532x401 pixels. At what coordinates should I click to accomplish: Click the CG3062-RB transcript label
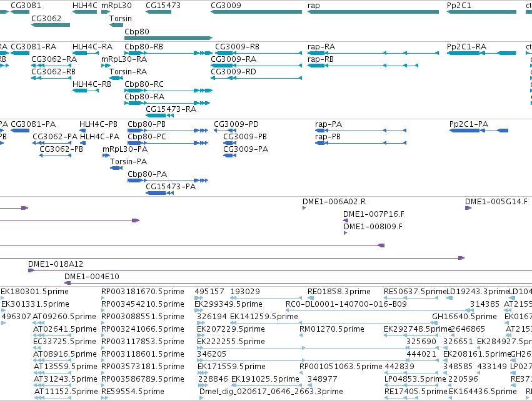53,72
